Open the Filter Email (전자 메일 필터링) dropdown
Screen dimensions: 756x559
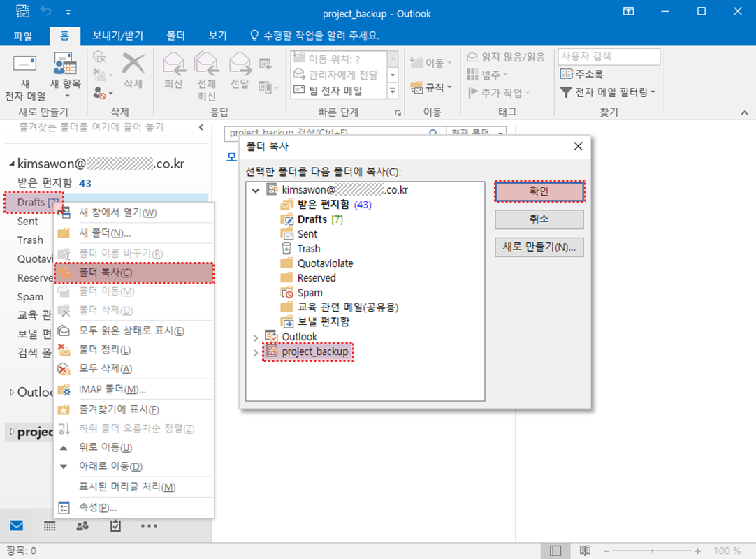pos(609,92)
